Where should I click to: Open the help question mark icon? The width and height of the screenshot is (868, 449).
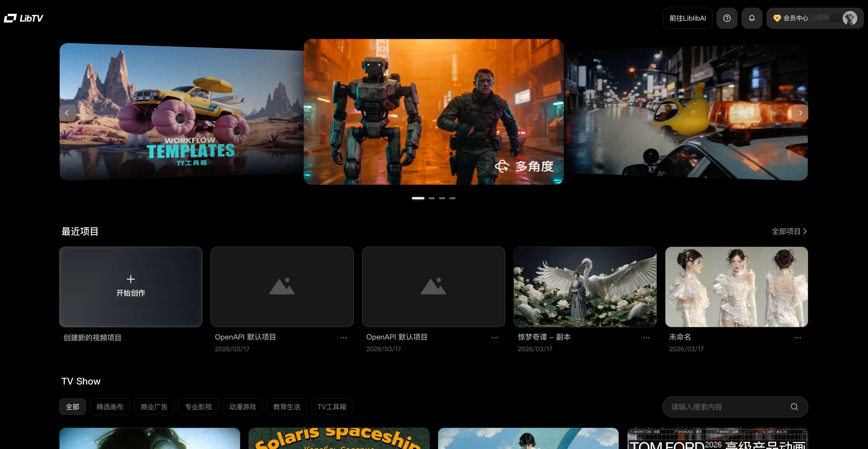(x=727, y=18)
